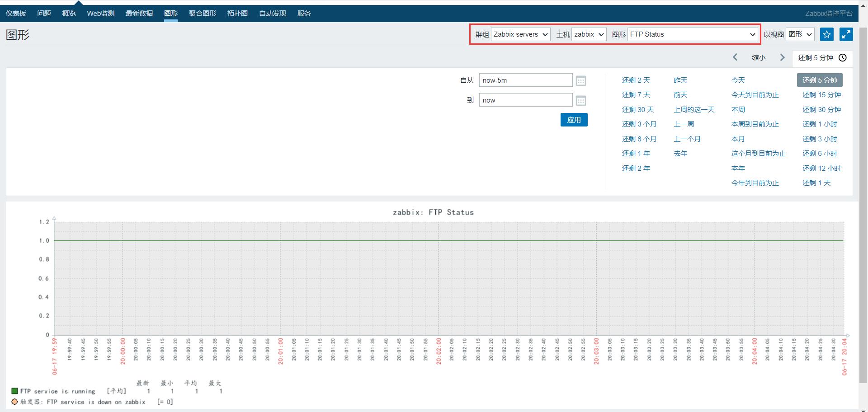This screenshot has height=412, width=868.
Task: Select time range 还剩 7 天
Action: tap(636, 95)
